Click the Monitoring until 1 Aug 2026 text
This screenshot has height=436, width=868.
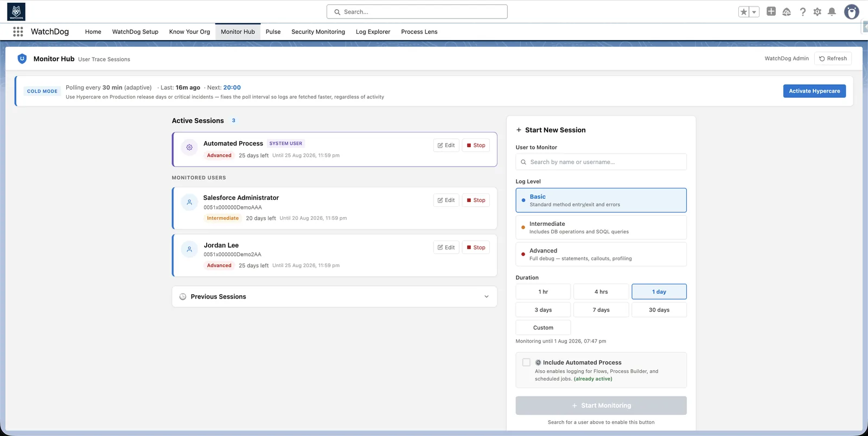click(561, 341)
